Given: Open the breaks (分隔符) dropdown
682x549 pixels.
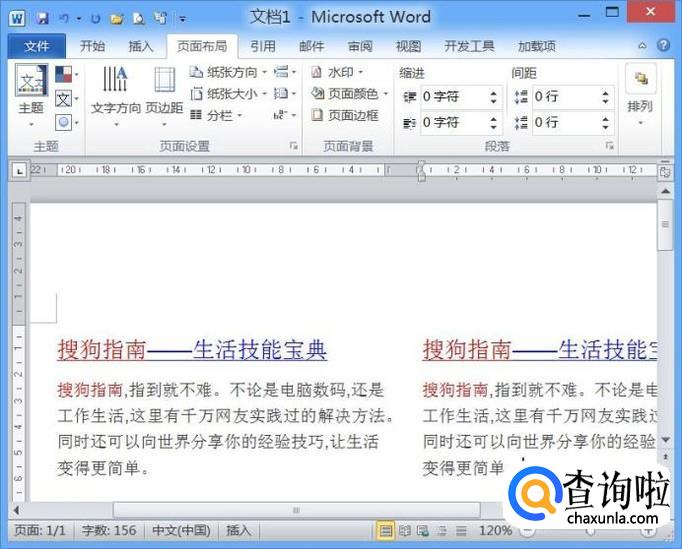Looking at the screenshot, I should pyautogui.click(x=285, y=72).
